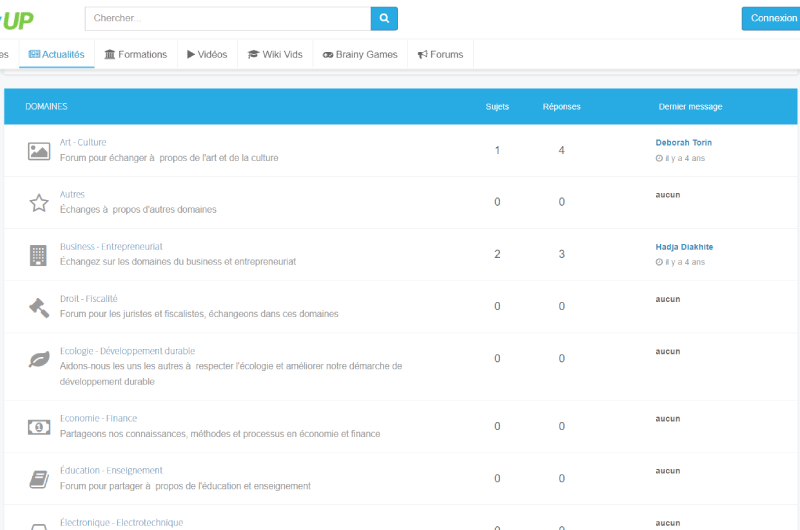Go to the Wiki Vids tab

(275, 54)
